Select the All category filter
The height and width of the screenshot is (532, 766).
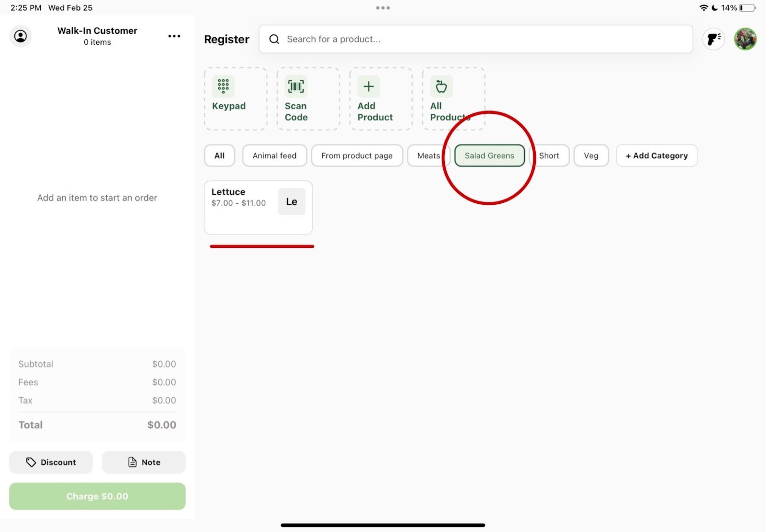(219, 156)
